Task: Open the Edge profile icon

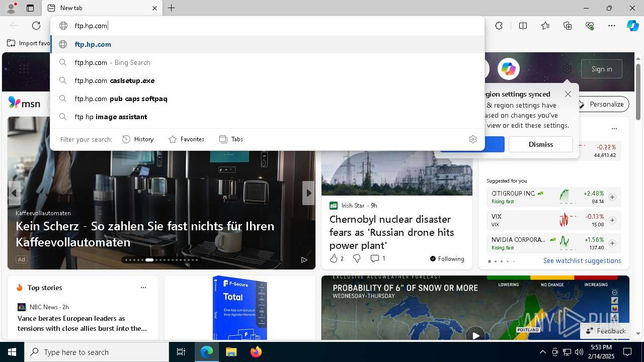Action: tap(11, 8)
